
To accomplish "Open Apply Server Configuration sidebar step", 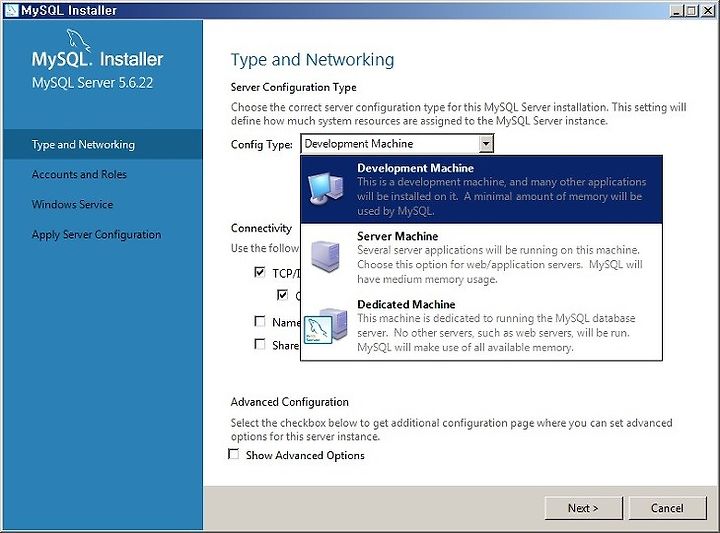I will coord(96,235).
